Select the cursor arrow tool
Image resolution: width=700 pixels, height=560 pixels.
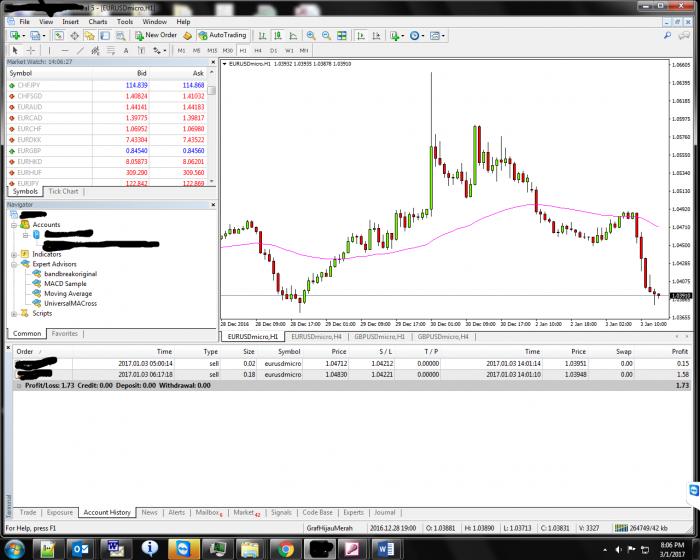[15, 50]
